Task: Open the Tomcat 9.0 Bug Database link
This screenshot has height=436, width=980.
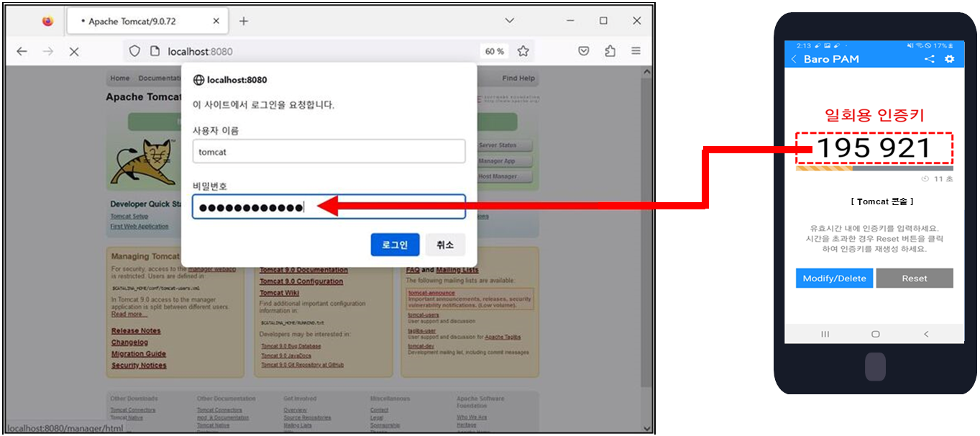Action: [292, 347]
